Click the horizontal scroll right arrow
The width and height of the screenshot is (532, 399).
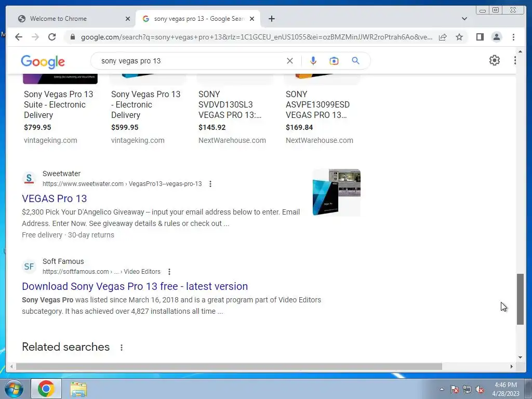(512, 366)
